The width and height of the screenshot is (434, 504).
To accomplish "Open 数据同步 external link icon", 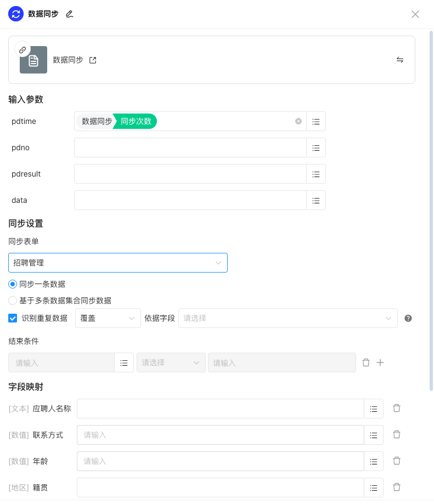I will click(x=93, y=60).
